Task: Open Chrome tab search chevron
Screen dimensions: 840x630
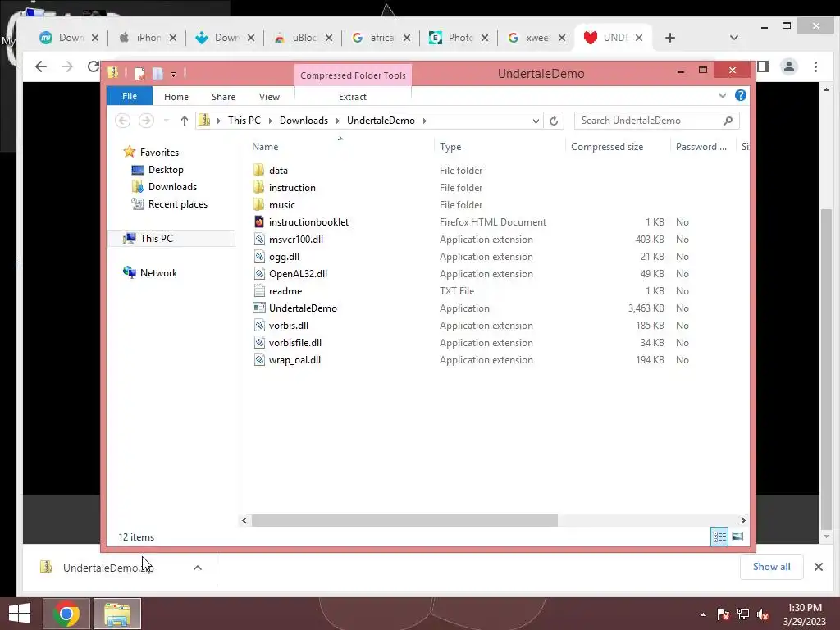Action: [x=734, y=38]
